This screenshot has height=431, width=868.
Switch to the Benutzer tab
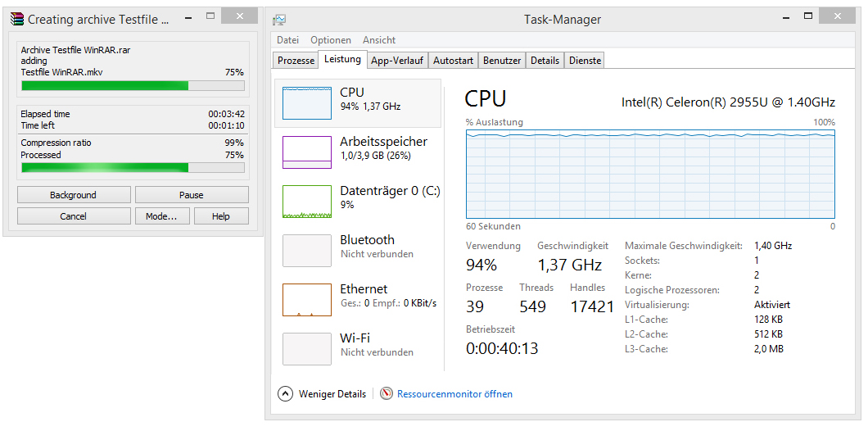502,61
